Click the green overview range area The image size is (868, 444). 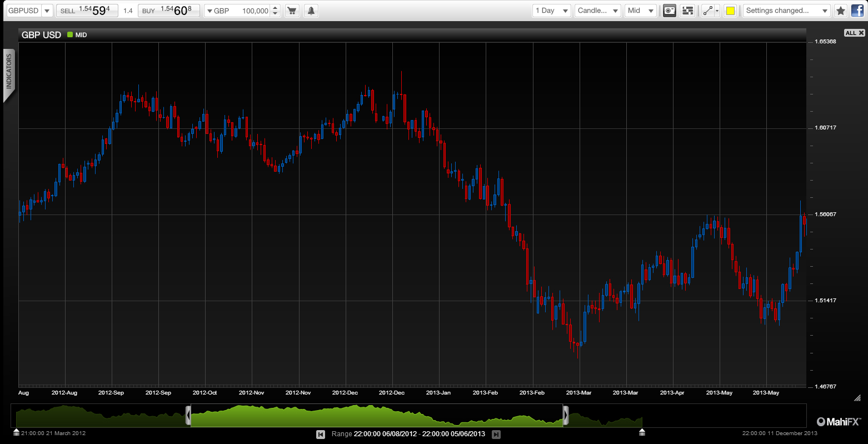pyautogui.click(x=377, y=416)
